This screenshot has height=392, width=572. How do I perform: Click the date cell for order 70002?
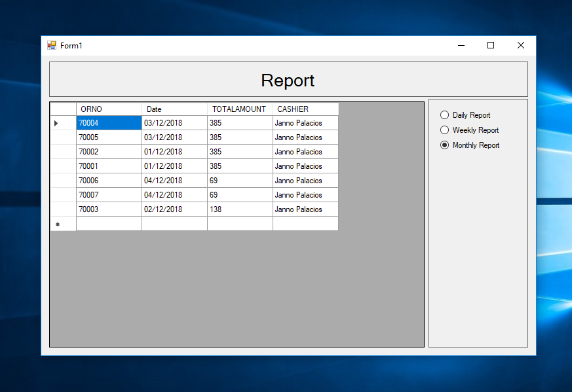click(x=175, y=152)
